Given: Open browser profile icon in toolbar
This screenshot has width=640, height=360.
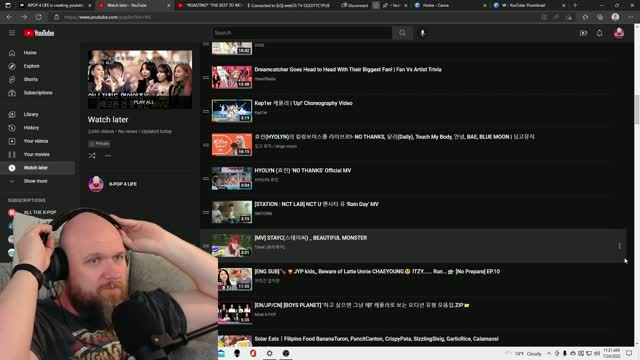Looking at the screenshot, I should (x=615, y=17).
